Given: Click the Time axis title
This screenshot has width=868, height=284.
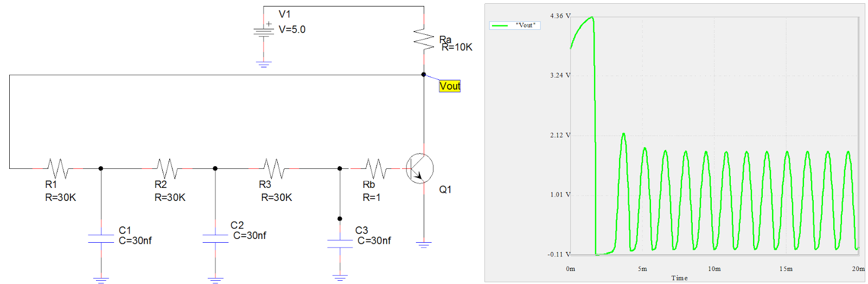Looking at the screenshot, I should pyautogui.click(x=679, y=278).
